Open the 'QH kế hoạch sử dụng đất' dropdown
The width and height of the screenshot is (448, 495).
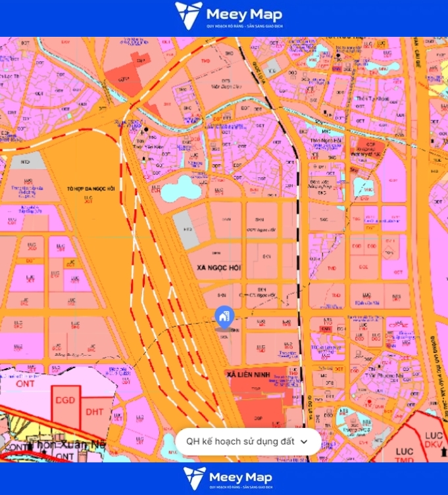(248, 441)
